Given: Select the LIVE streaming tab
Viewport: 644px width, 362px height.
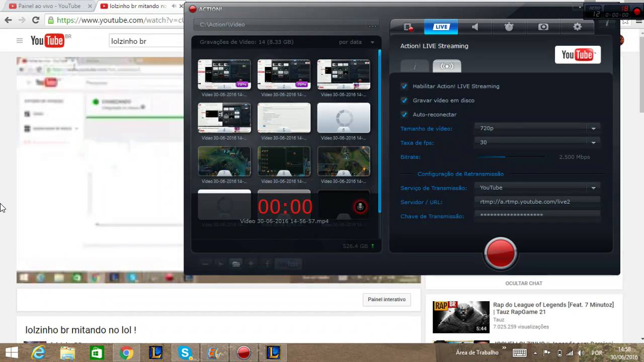Looking at the screenshot, I should coord(441,27).
